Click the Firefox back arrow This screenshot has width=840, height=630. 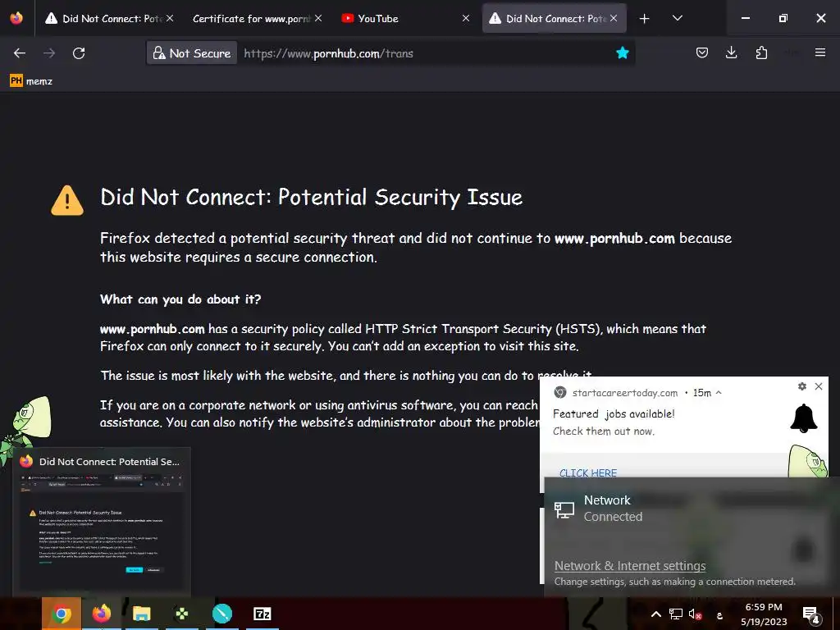tap(20, 53)
